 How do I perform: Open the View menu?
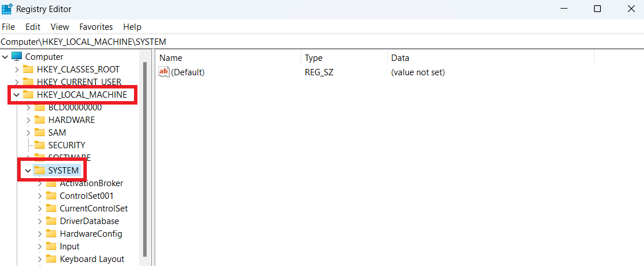(x=60, y=26)
